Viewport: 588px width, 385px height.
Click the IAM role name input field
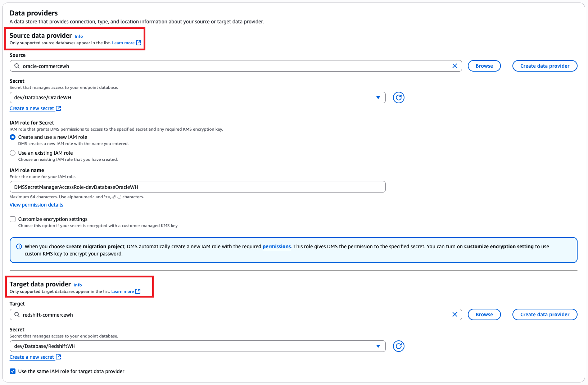pyautogui.click(x=197, y=187)
